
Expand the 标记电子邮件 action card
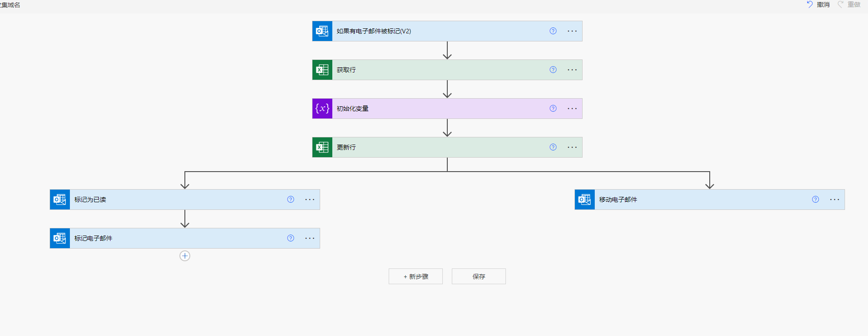(x=185, y=238)
